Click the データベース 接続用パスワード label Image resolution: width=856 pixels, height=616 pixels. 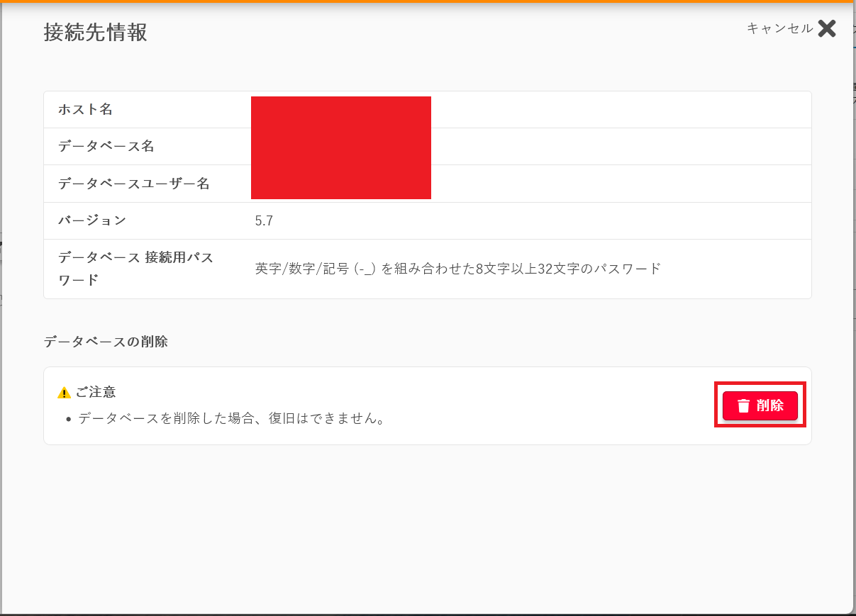click(x=135, y=269)
